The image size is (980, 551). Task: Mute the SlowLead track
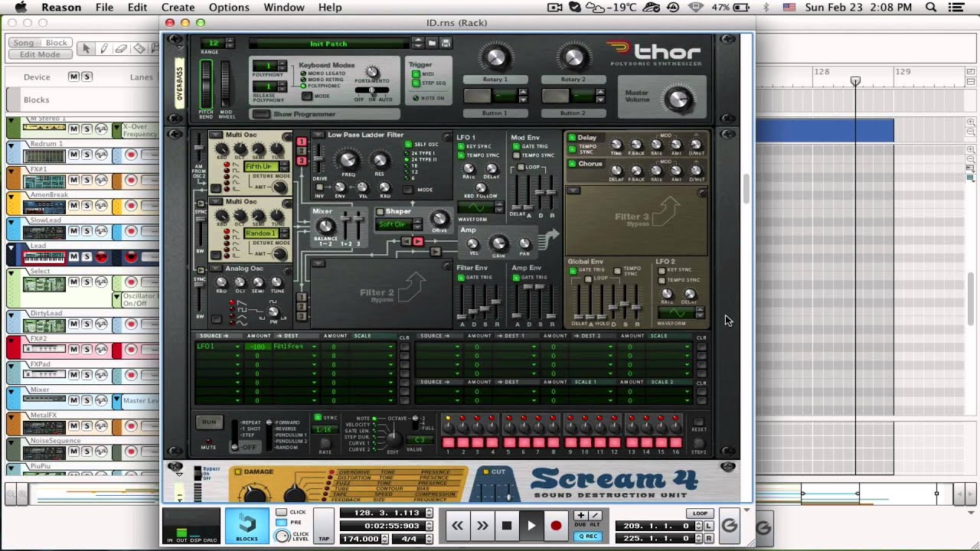74,231
